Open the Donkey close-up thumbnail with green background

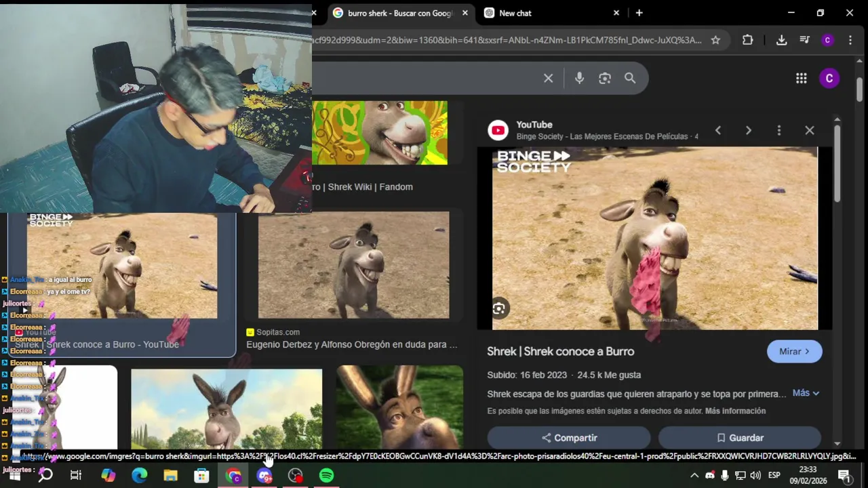tap(400, 407)
